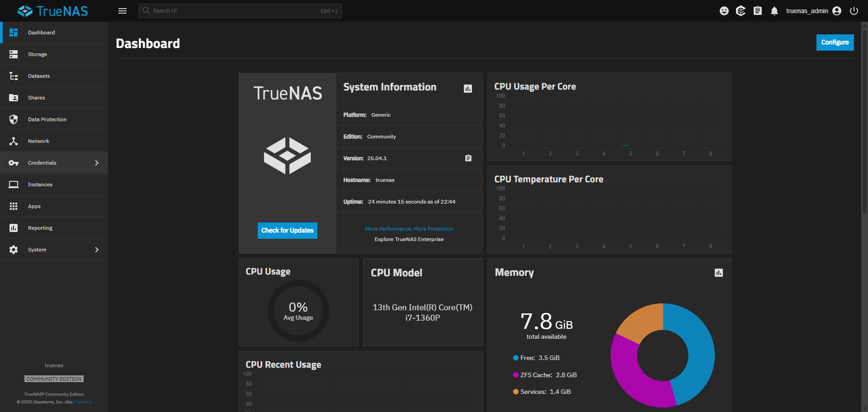
Task: Click the Data Protection shield icon
Action: coord(14,119)
